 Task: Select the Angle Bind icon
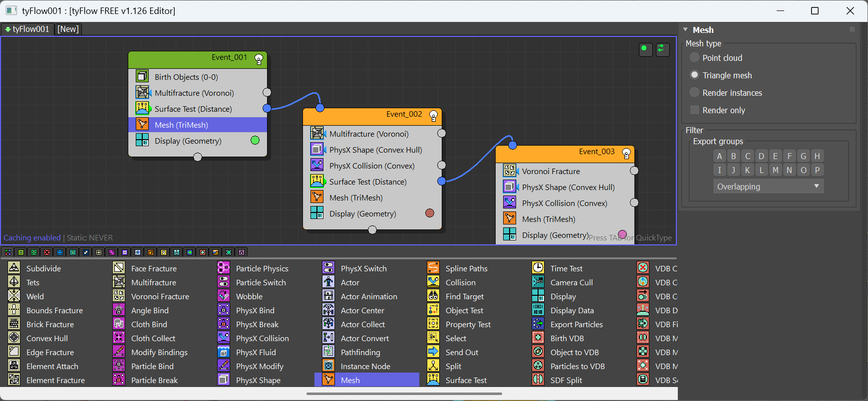tap(119, 310)
